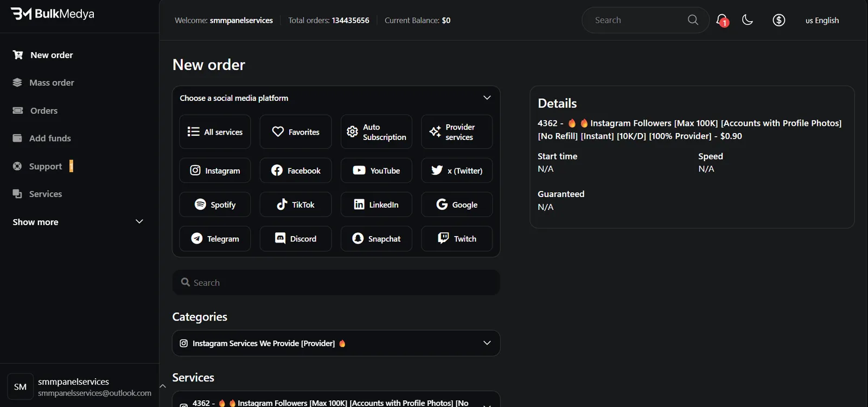Click the Welcome: smmpanelservices text
868x407 pixels.
click(x=224, y=21)
